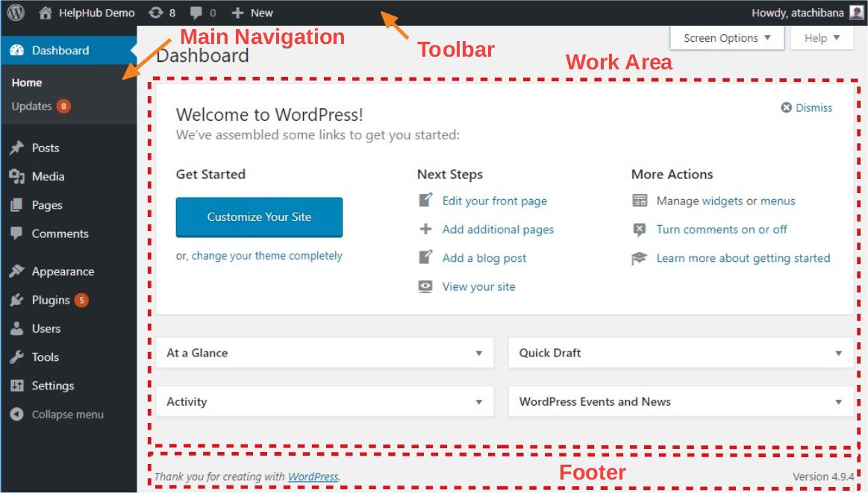Open updates via the refresh icon in toolbar
This screenshot has width=868, height=493.
tap(156, 12)
